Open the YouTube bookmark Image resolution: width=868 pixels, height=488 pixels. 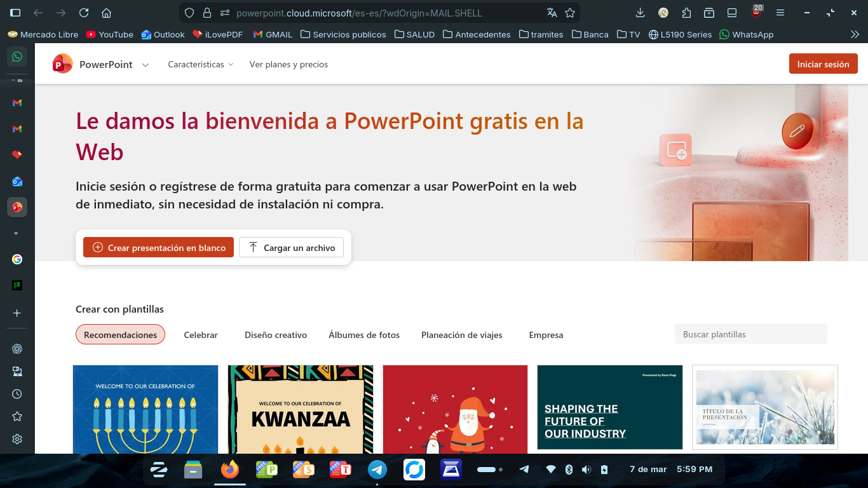tap(109, 34)
